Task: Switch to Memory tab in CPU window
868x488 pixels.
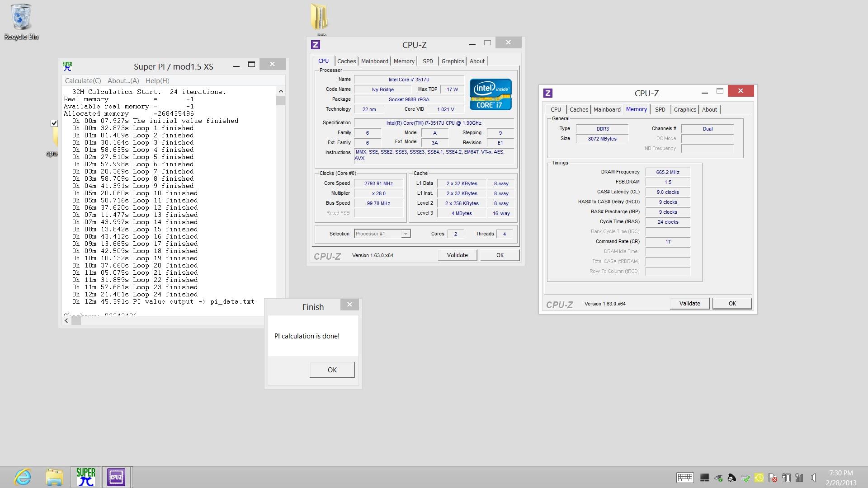Action: pos(404,61)
